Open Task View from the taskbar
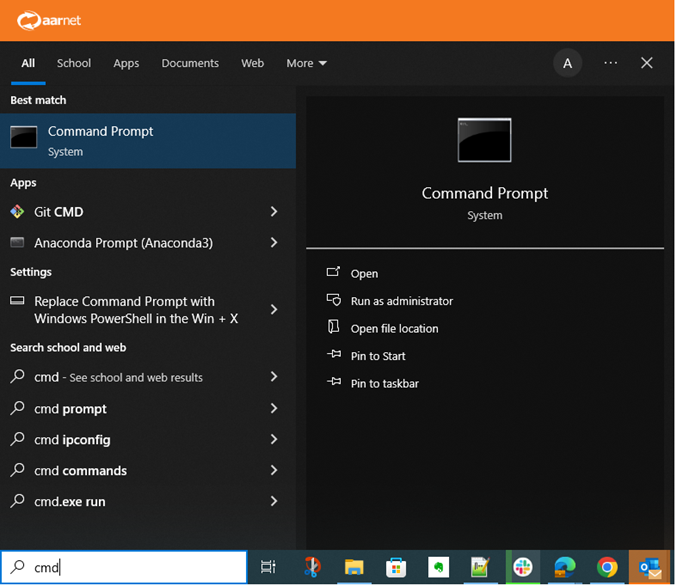The image size is (677, 586). point(268,567)
